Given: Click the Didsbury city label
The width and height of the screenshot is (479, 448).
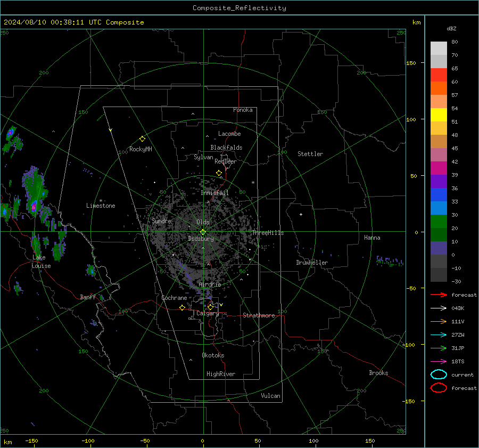Looking at the screenshot, I should pos(201,239).
